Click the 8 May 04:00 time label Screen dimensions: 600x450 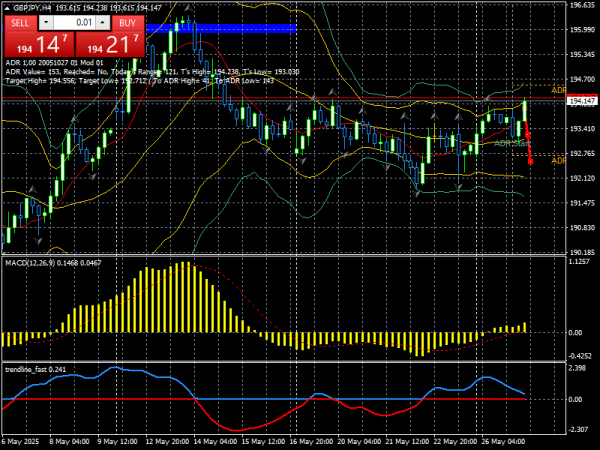coord(69,441)
